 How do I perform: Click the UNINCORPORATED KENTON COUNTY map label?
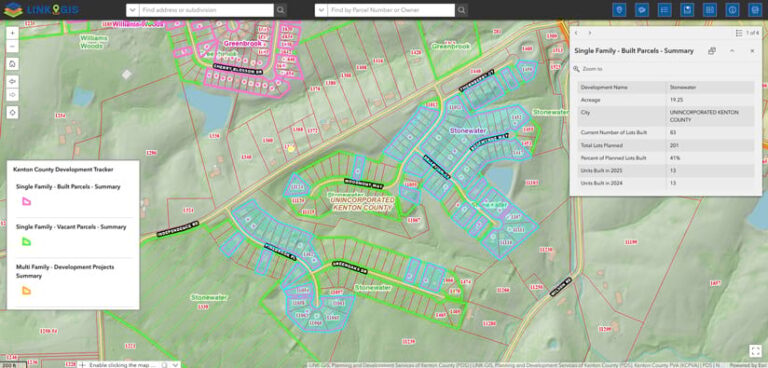(x=362, y=204)
